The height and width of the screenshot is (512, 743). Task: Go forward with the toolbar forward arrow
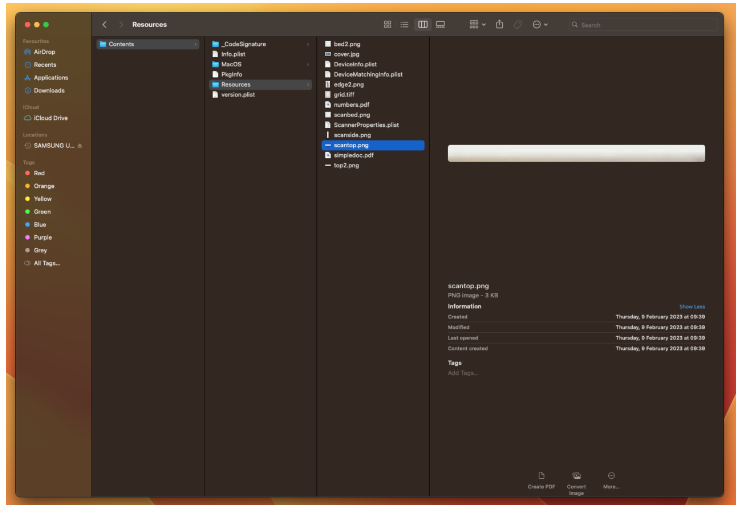tap(121, 25)
